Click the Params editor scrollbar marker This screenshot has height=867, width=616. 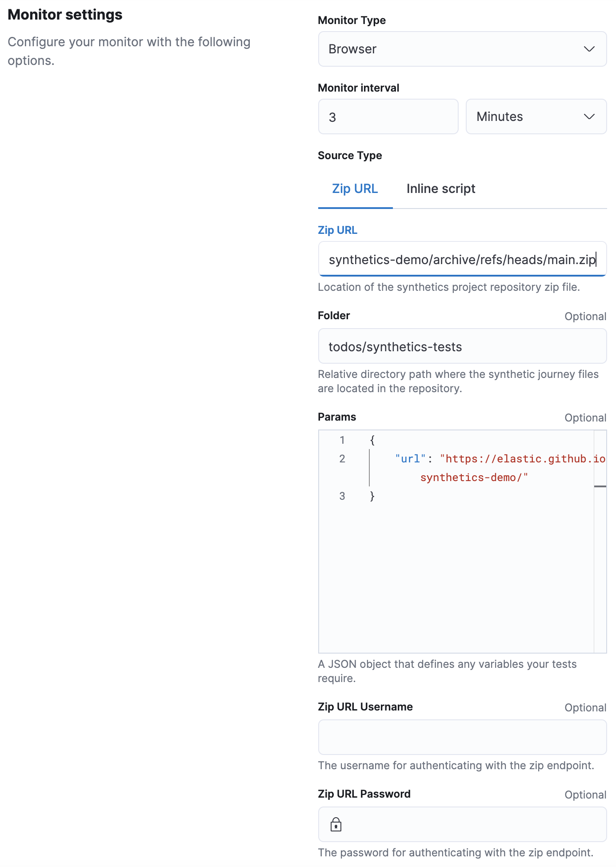[600, 486]
